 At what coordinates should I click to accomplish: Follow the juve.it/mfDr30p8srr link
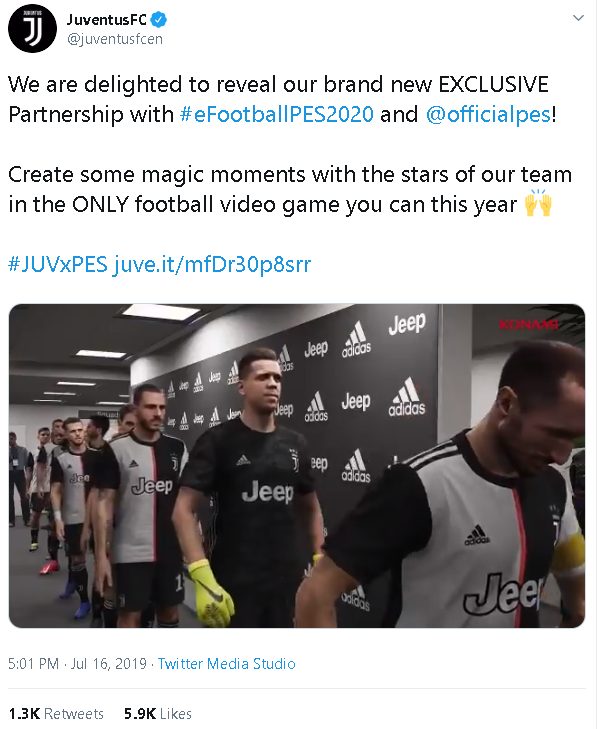211,264
